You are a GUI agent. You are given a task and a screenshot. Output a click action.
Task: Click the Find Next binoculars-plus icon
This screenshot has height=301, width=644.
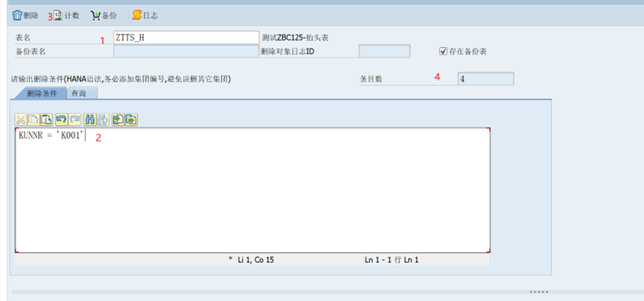click(x=103, y=120)
